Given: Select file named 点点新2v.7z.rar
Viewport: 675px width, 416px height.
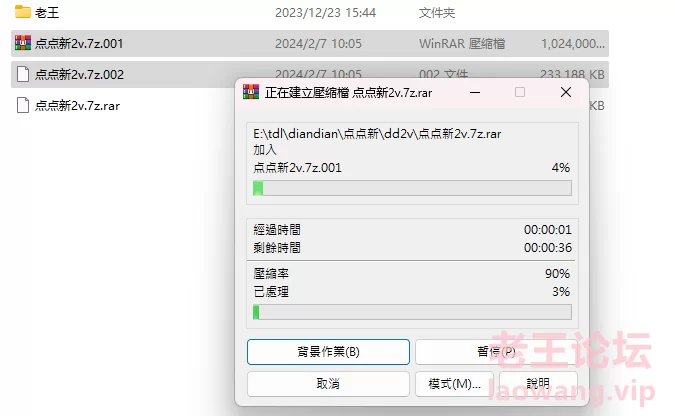Looking at the screenshot, I should (x=77, y=106).
